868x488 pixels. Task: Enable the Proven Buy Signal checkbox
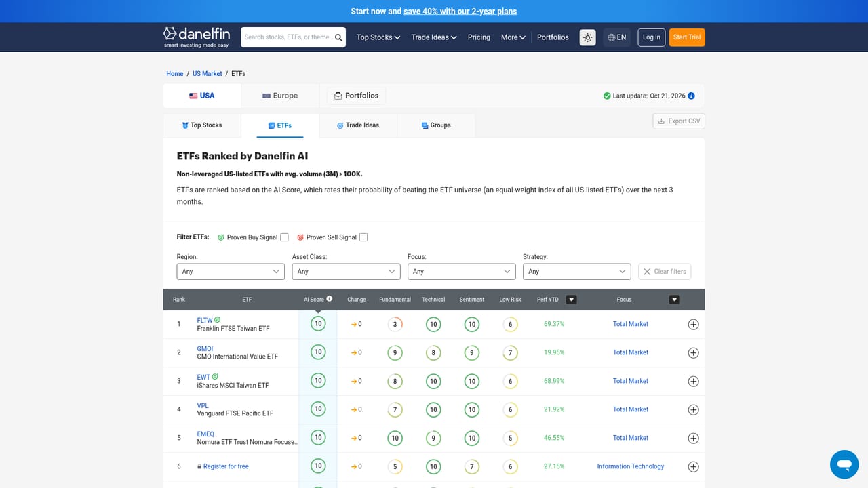[x=284, y=237]
